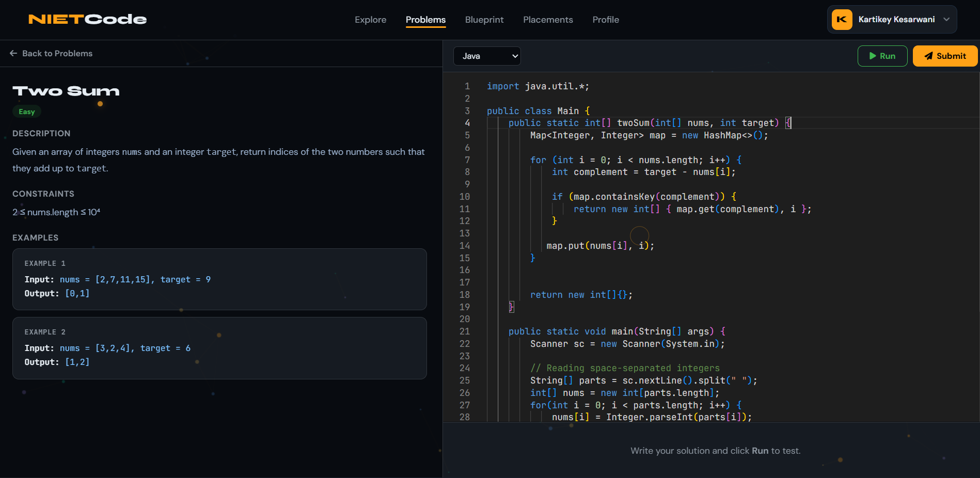Image resolution: width=980 pixels, height=478 pixels.
Task: Place cursor on the twoSum method signature
Action: click(x=650, y=123)
